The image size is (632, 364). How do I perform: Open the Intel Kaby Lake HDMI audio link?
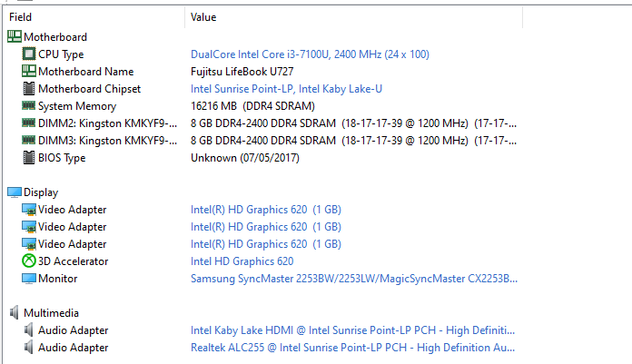pos(352,330)
